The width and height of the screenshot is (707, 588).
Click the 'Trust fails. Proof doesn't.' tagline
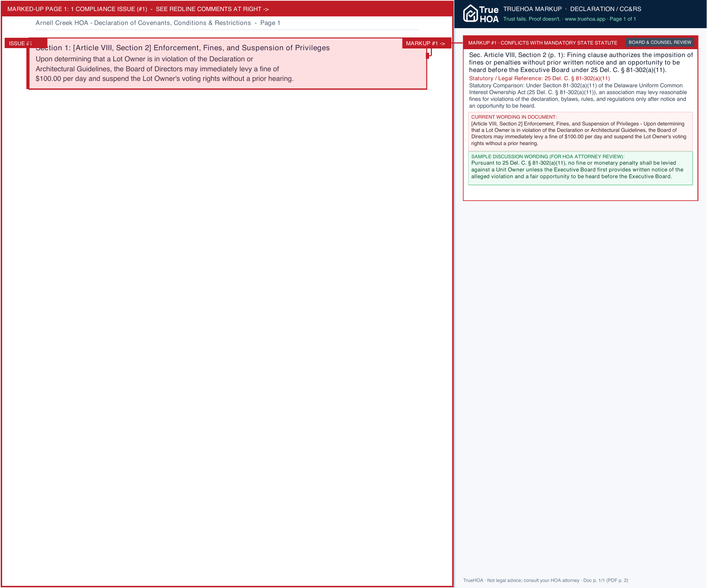[x=532, y=19]
